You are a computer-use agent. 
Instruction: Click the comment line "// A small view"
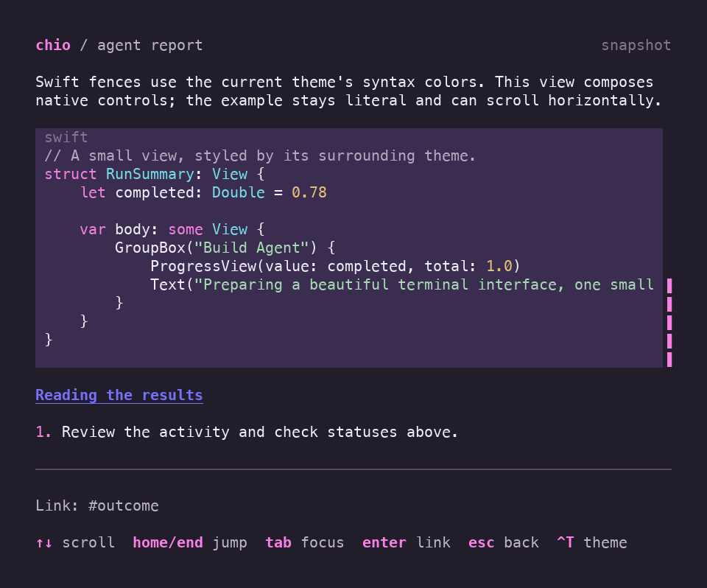click(x=260, y=155)
